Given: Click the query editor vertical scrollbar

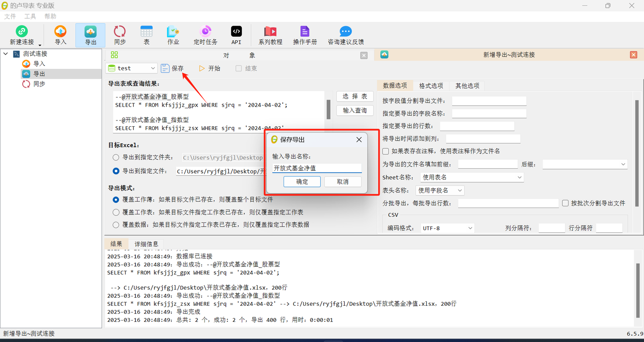Looking at the screenshot, I should pyautogui.click(x=328, y=110).
